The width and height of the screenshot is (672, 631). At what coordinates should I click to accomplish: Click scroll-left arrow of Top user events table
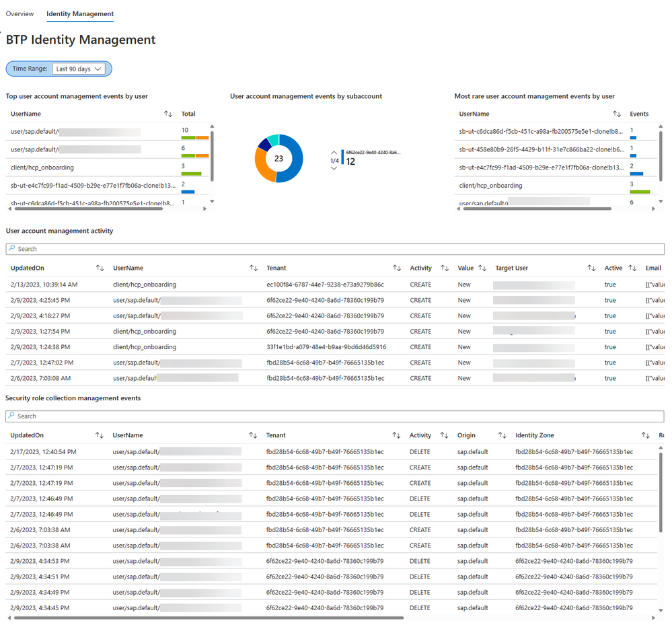click(10, 209)
